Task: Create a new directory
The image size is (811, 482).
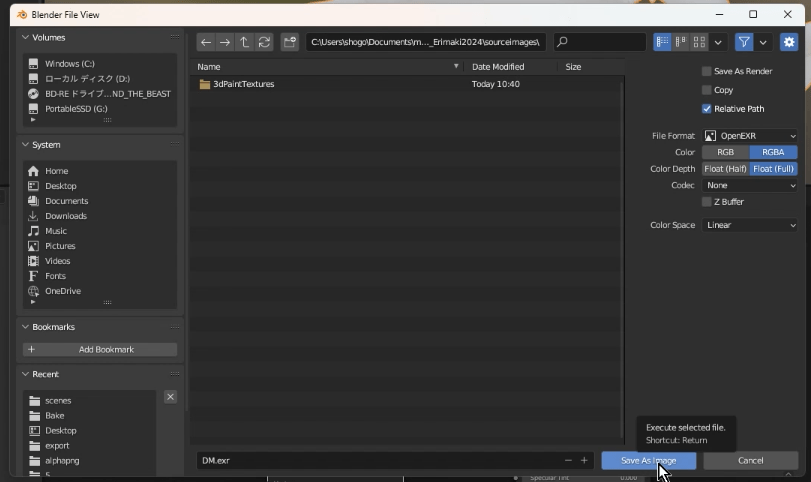Action: [290, 42]
